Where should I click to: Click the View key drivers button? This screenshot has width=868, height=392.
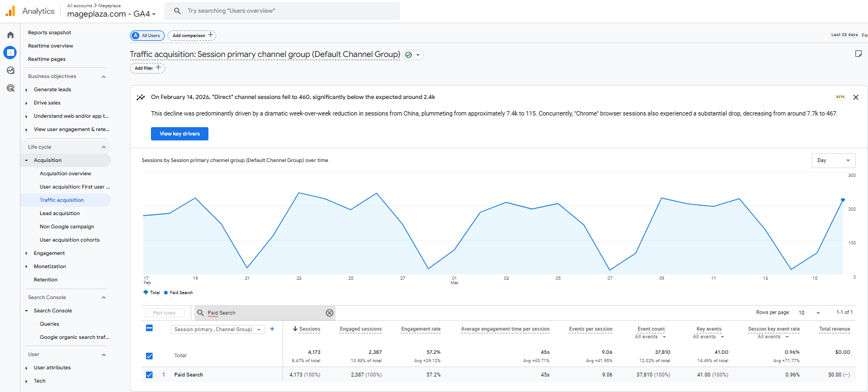[x=180, y=134]
